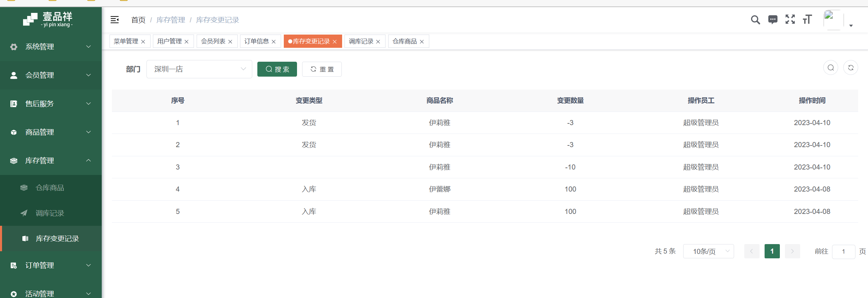Select page 1 in pagination
This screenshot has width=868, height=298.
772,251
